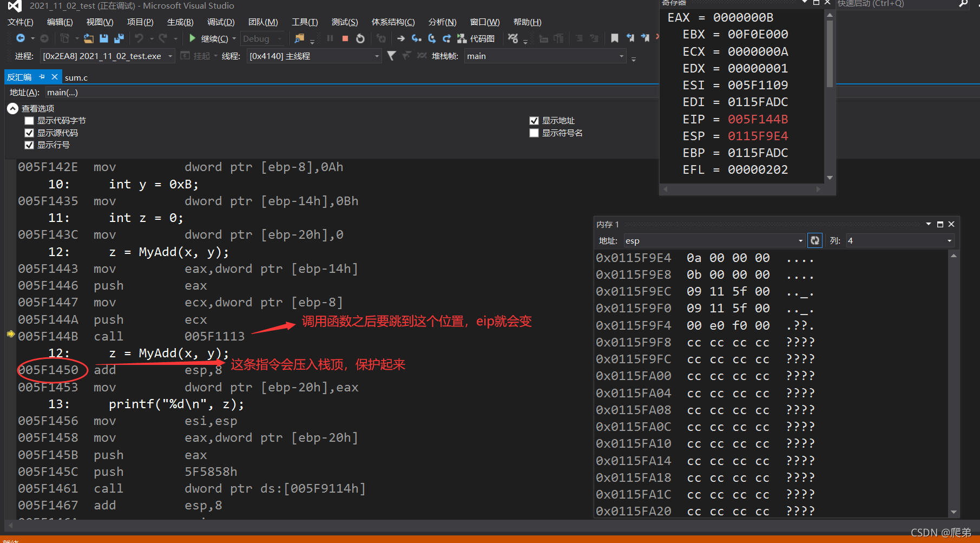Click the thread filter funnel icon
Viewport: 980px width, 543px height.
391,56
